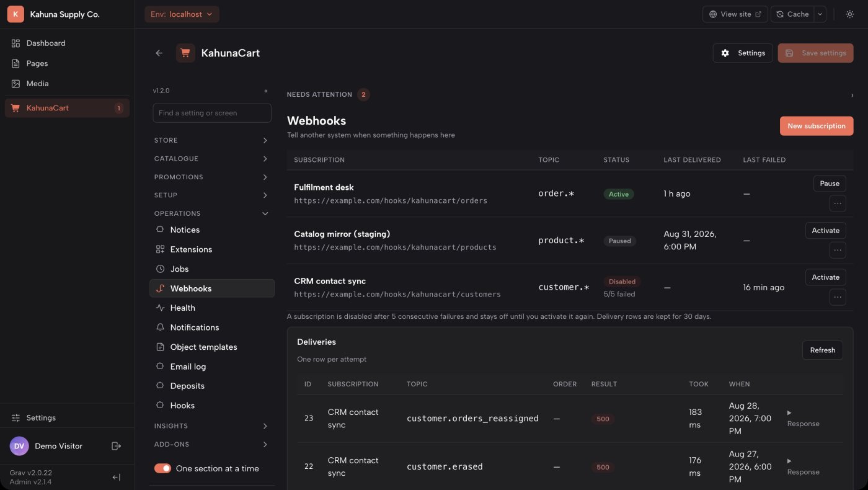
Task: Open more options for Catalog mirror (staging)
Action: (x=838, y=251)
